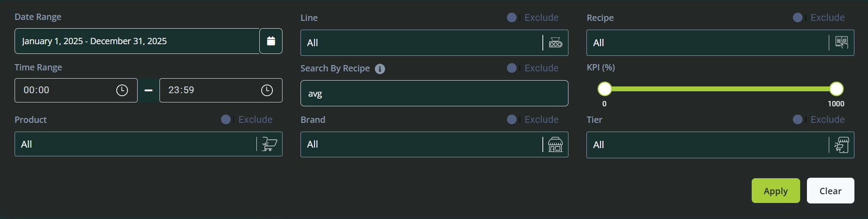The height and width of the screenshot is (219, 868).
Task: Click the Tier filter icon
Action: tap(841, 145)
